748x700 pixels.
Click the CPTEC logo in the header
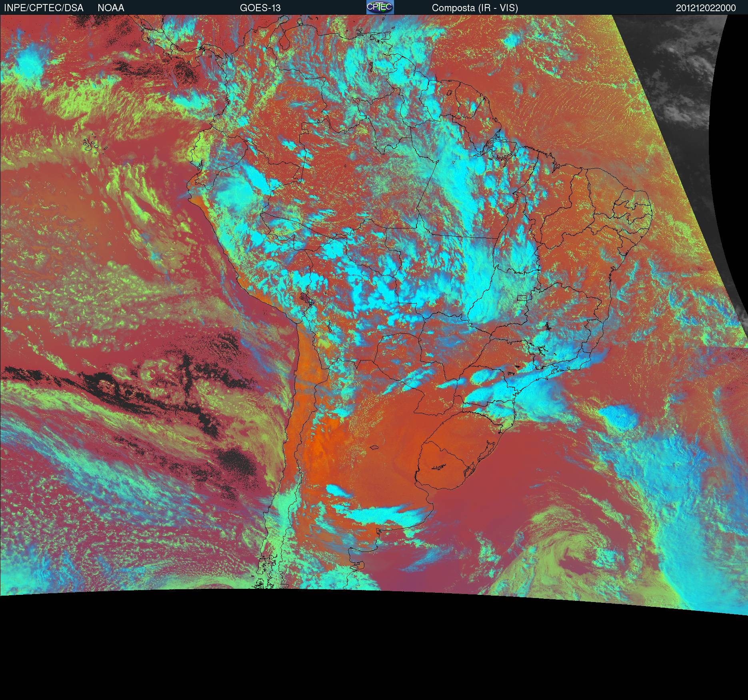(380, 7)
